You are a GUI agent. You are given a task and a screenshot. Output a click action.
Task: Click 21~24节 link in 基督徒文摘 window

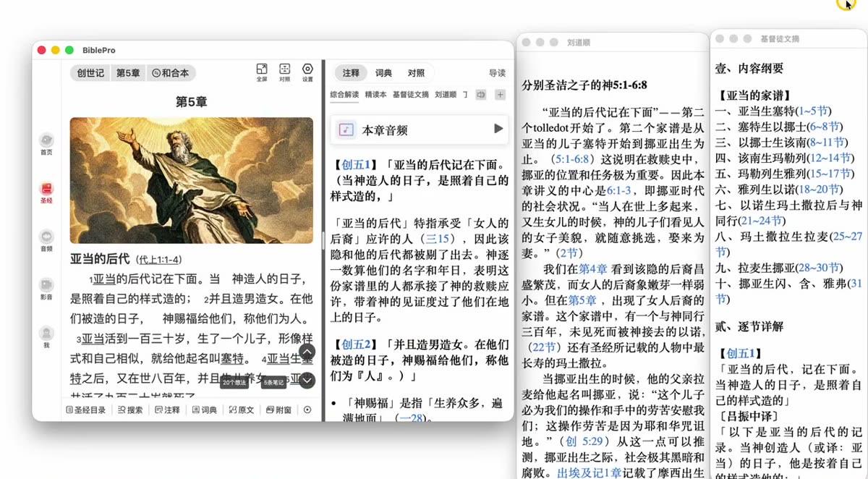click(759, 221)
